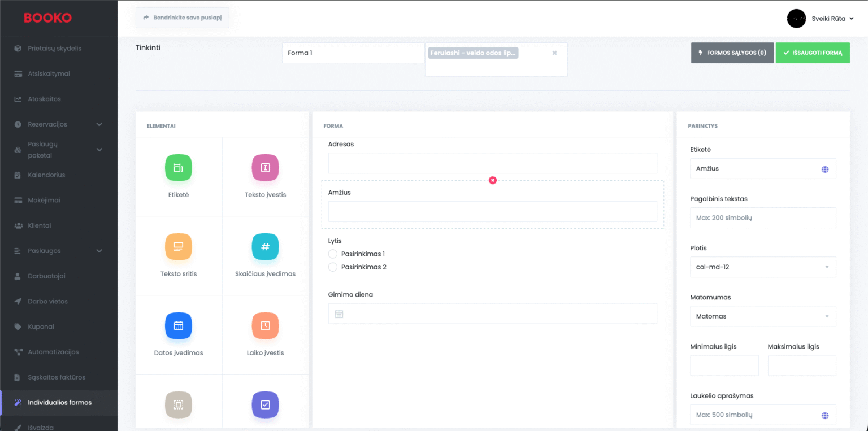Image resolution: width=868 pixels, height=431 pixels.
Task: Click the globe icon in Etiketė field
Action: point(825,169)
